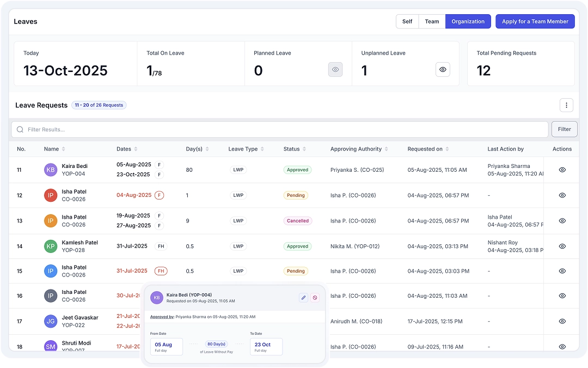Click the eye icon for row 12
Screen dimensions: 588x368
pyautogui.click(x=562, y=195)
